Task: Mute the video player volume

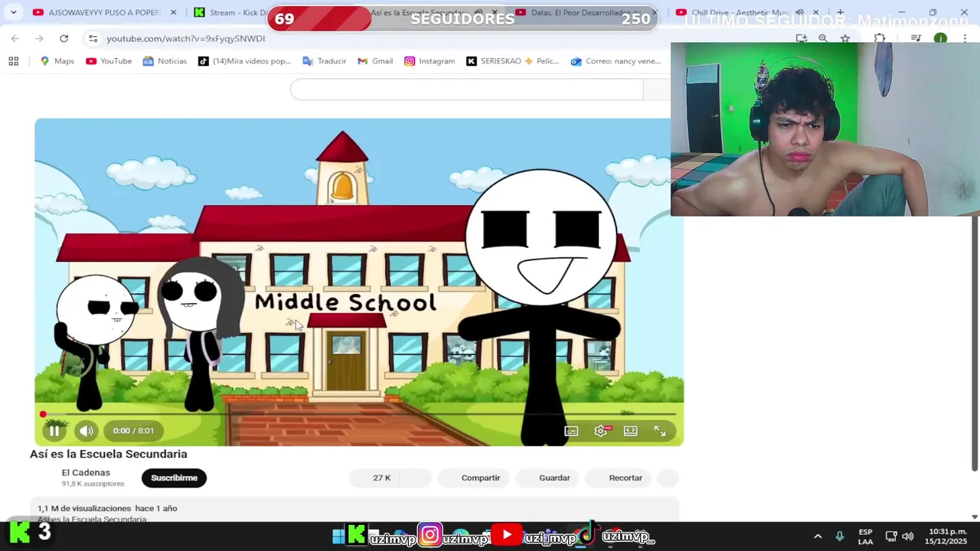Action: coord(87,431)
